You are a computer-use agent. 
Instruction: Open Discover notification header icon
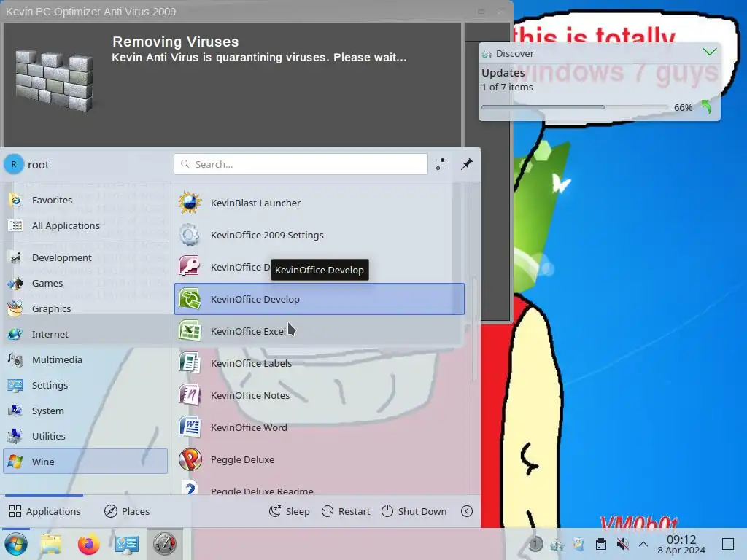point(487,54)
